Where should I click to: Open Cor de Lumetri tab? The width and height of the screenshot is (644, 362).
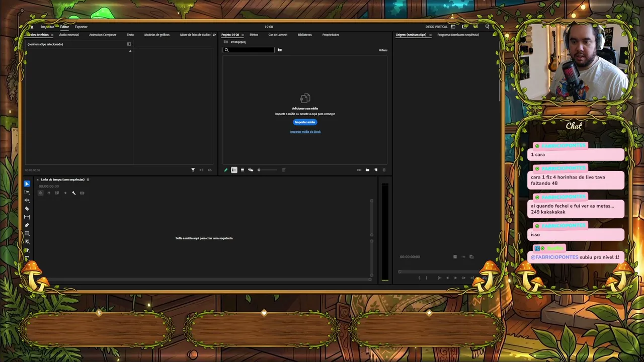(278, 35)
